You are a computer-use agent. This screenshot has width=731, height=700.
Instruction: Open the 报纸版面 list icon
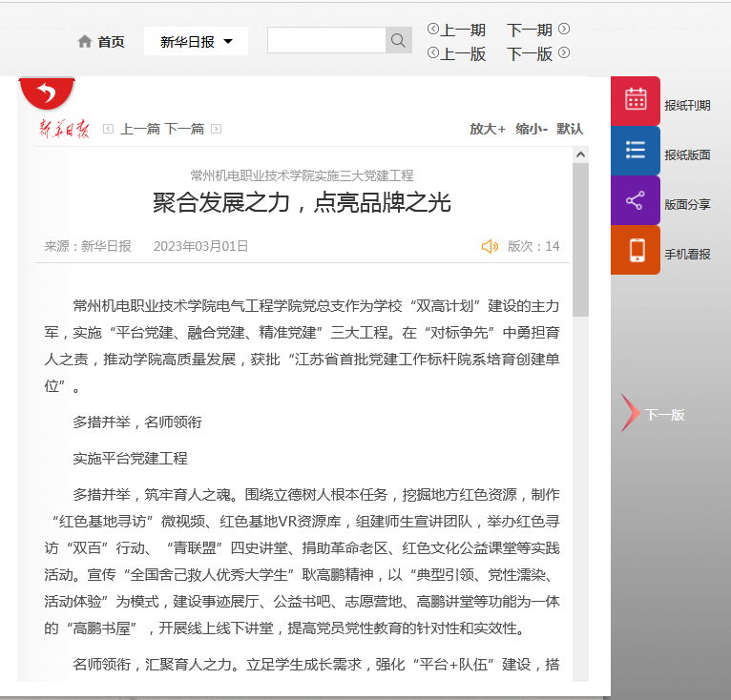pyautogui.click(x=636, y=151)
